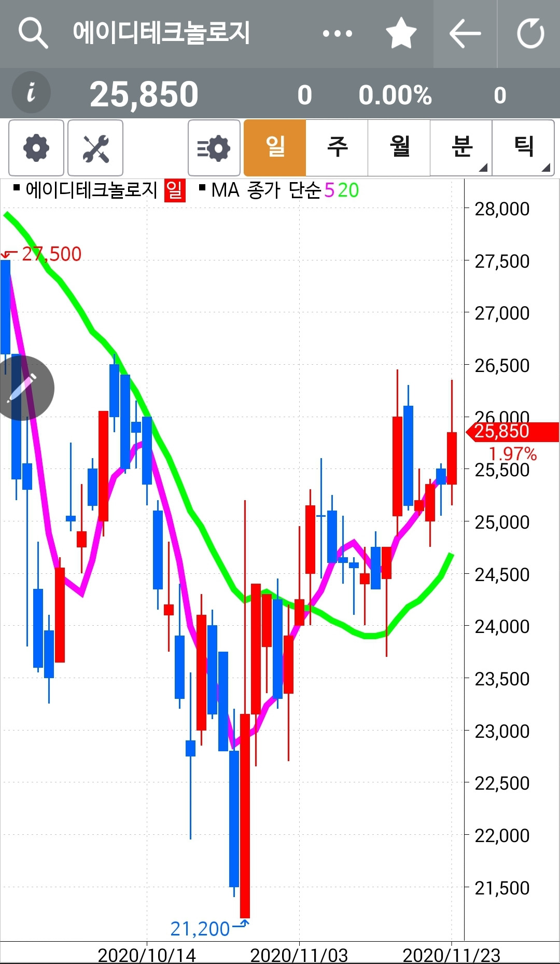Open the three-dot more options menu
This screenshot has height=964, width=560.
[x=337, y=34]
